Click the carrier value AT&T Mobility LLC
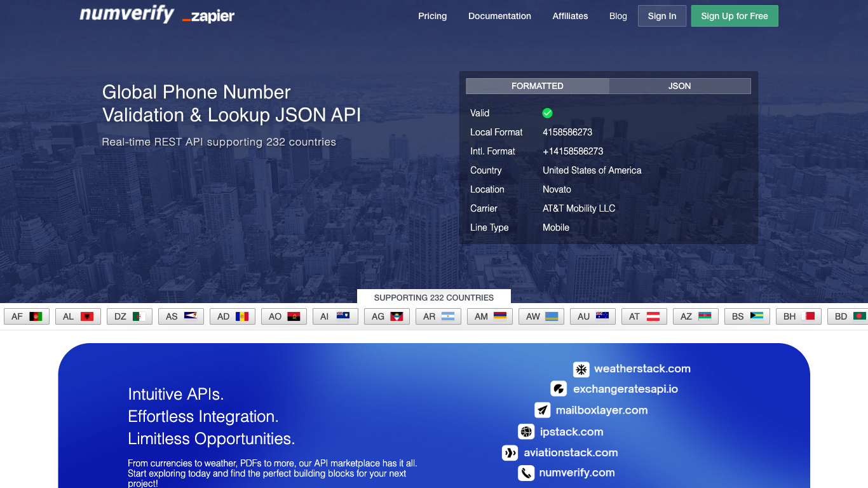 (579, 208)
